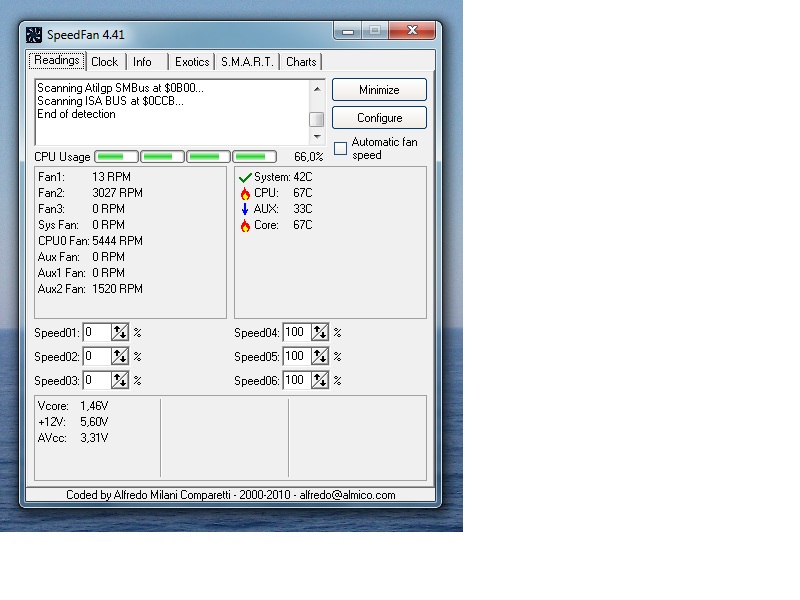Enable the Automatic fan speed checkbox
The height and width of the screenshot is (600, 800).
340,148
